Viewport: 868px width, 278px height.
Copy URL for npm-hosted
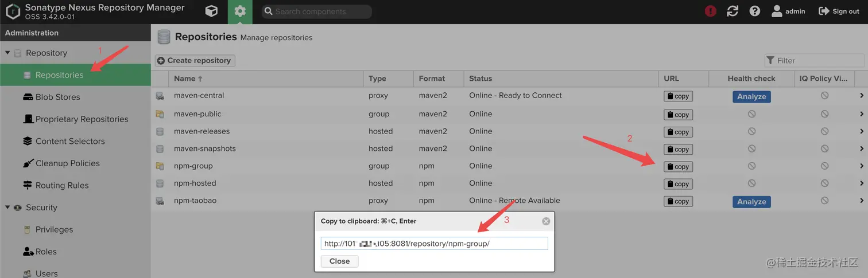[678, 184]
